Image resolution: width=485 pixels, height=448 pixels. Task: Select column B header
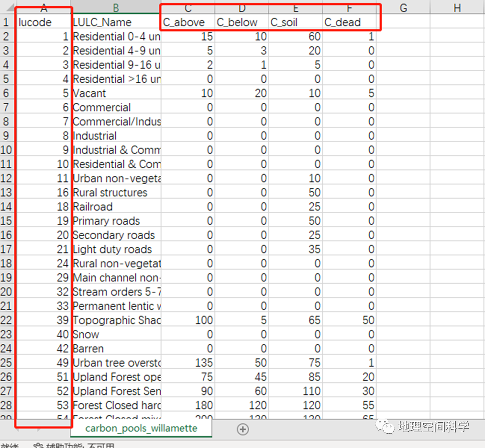click(x=116, y=8)
